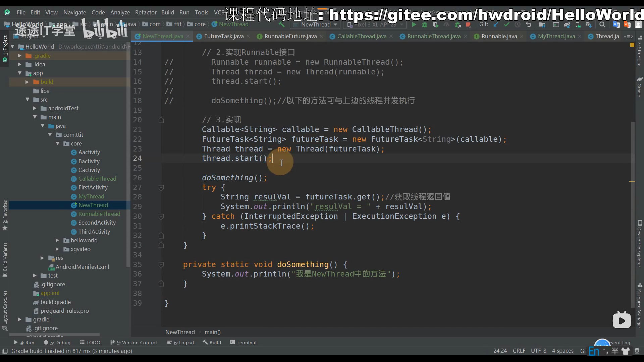Open the Logcat tool window
644x362 pixels.
pyautogui.click(x=181, y=343)
